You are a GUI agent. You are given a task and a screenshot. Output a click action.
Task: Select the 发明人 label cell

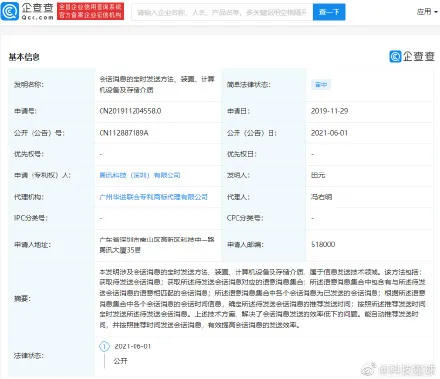tap(264, 175)
